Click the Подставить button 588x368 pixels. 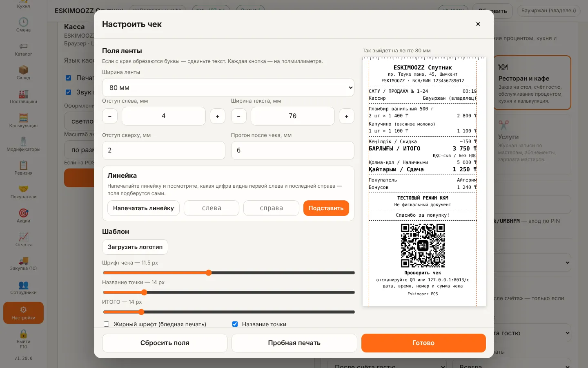326,208
